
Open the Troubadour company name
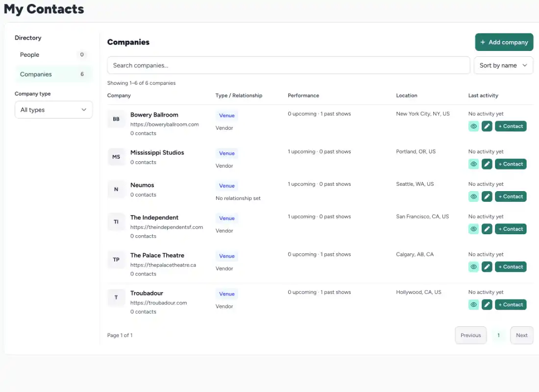pyautogui.click(x=147, y=294)
